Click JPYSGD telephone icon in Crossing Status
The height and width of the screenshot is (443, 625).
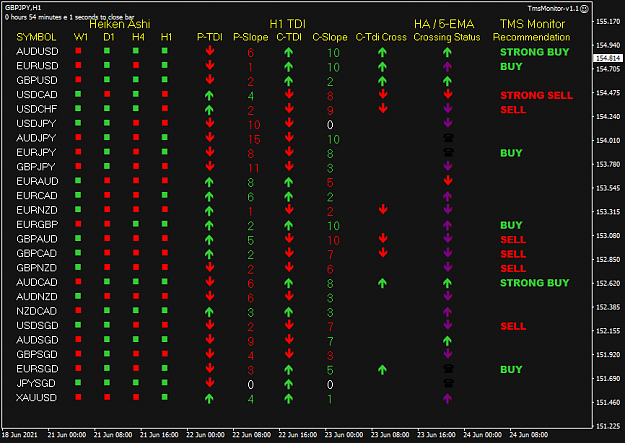point(448,383)
